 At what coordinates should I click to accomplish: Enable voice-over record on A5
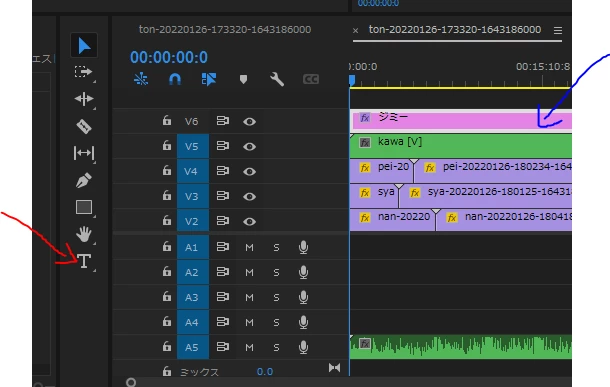point(303,347)
